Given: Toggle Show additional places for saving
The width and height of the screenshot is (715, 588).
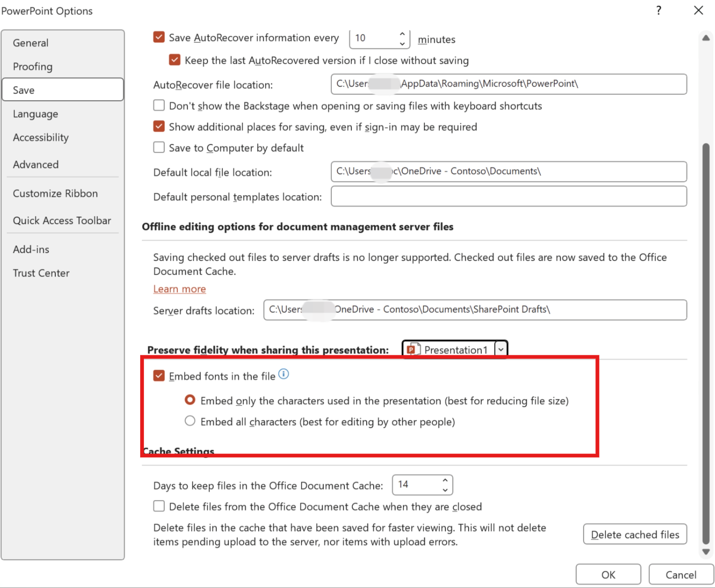Looking at the screenshot, I should point(159,127).
